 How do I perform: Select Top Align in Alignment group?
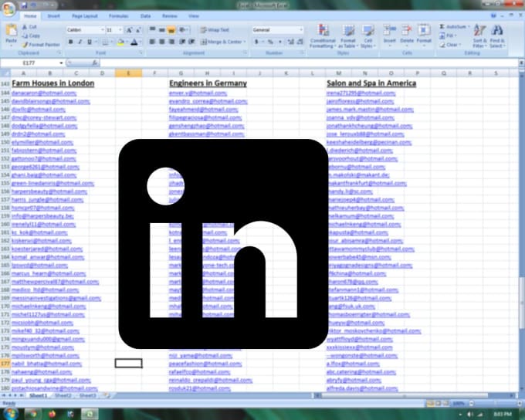[x=152, y=30]
